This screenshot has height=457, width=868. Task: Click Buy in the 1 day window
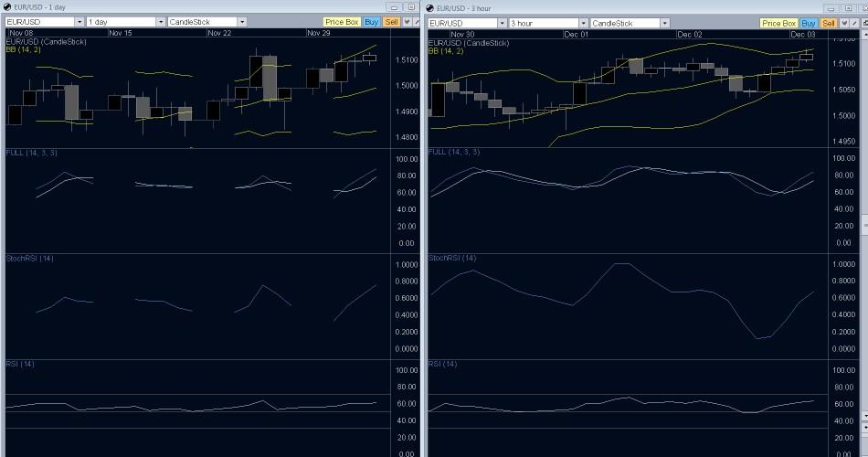[372, 22]
